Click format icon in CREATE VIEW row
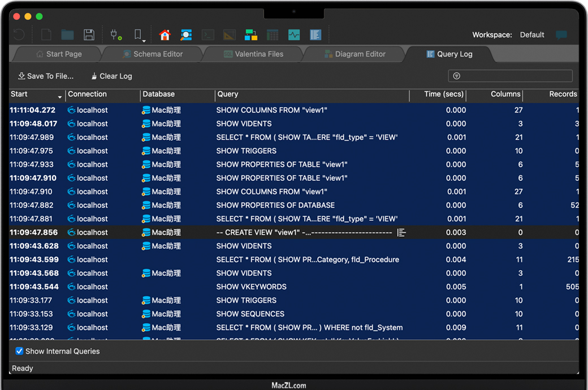Viewport: 588px width, 390px height. (401, 232)
